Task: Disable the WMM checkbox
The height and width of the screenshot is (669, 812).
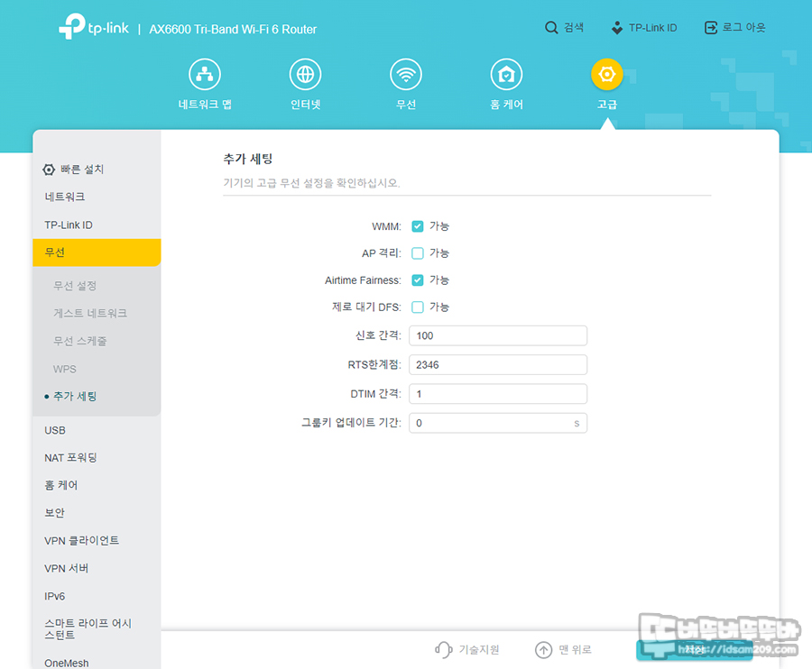Action: click(x=418, y=226)
